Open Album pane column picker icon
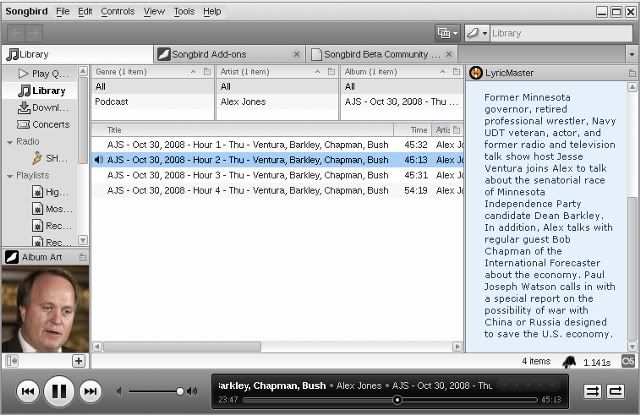This screenshot has width=640, height=415. [456, 72]
